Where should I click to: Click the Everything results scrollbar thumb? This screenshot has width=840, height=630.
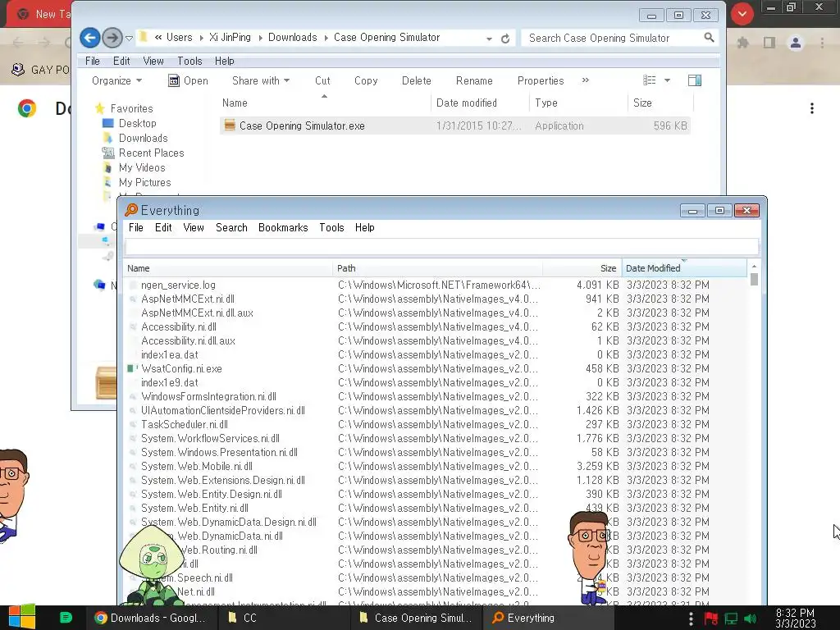pos(754,280)
